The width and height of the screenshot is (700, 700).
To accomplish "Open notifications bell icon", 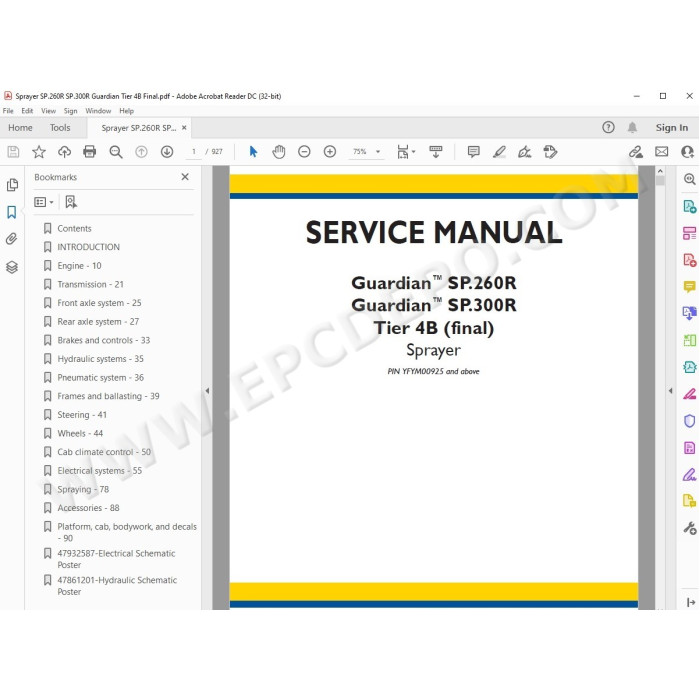I will [x=632, y=128].
